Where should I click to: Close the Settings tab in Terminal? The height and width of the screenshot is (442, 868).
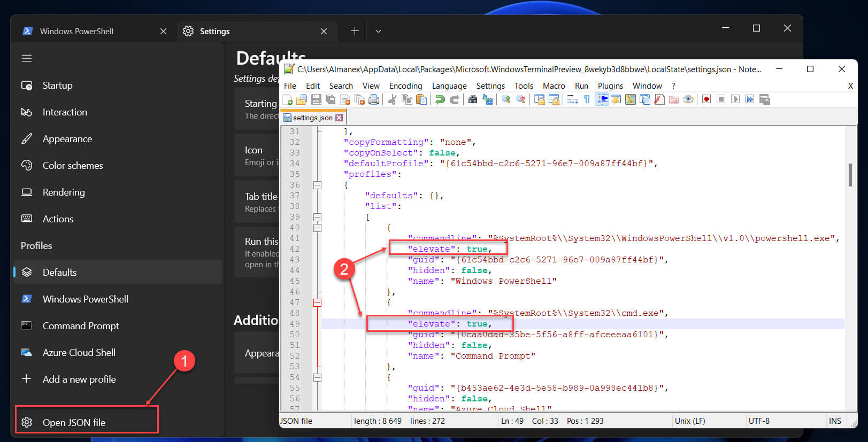pyautogui.click(x=324, y=32)
